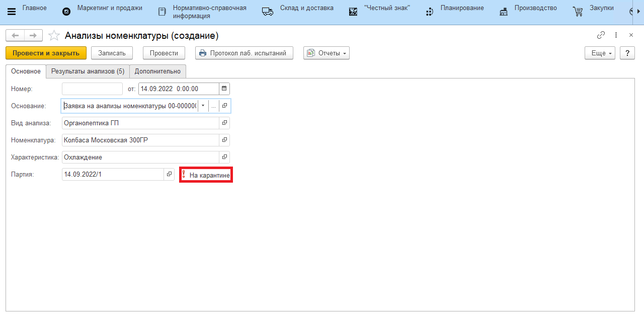Click the Записать button
Viewport: 644px width, 316px height.
coord(112,53)
